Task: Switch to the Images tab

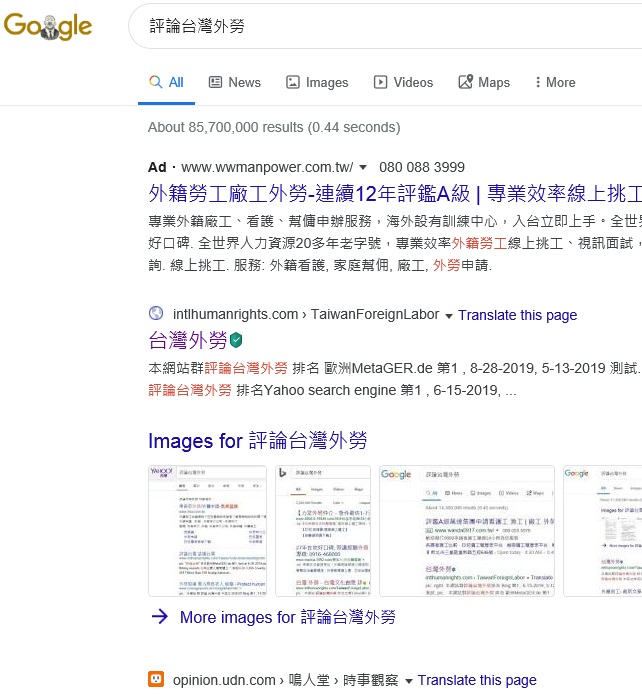Action: pos(317,82)
